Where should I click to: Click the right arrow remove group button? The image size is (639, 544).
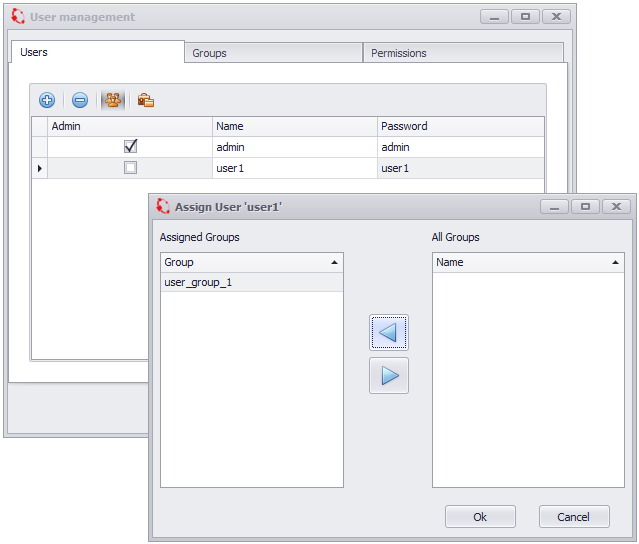coord(389,375)
